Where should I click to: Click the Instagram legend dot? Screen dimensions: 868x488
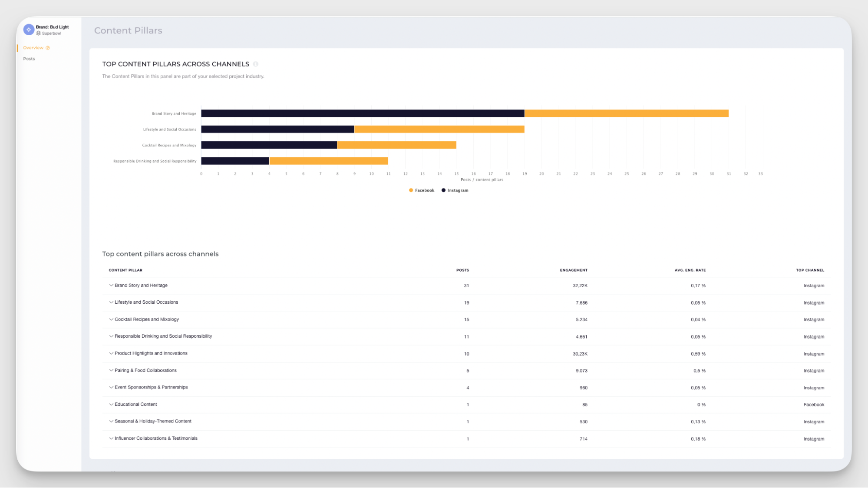coord(443,190)
